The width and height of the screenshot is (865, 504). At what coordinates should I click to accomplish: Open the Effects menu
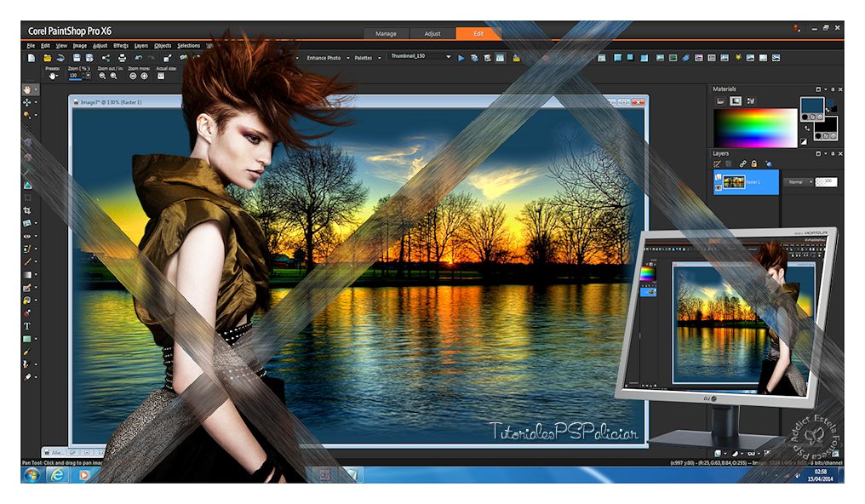(x=121, y=46)
